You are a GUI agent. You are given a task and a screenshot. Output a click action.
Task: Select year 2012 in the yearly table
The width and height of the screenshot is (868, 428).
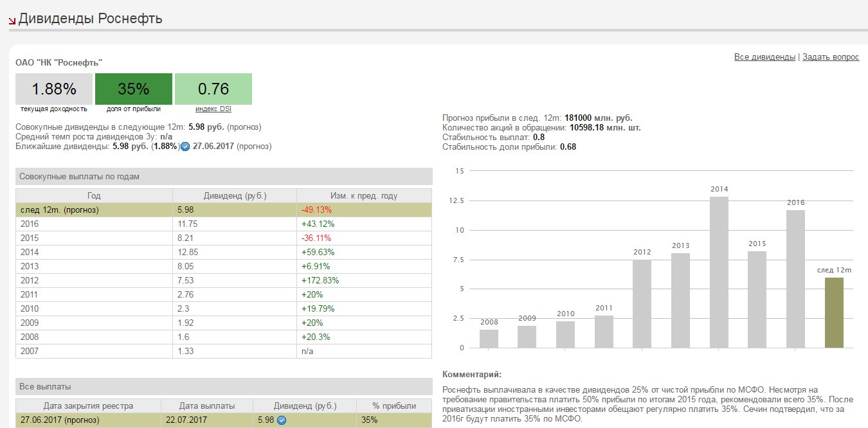pos(30,280)
